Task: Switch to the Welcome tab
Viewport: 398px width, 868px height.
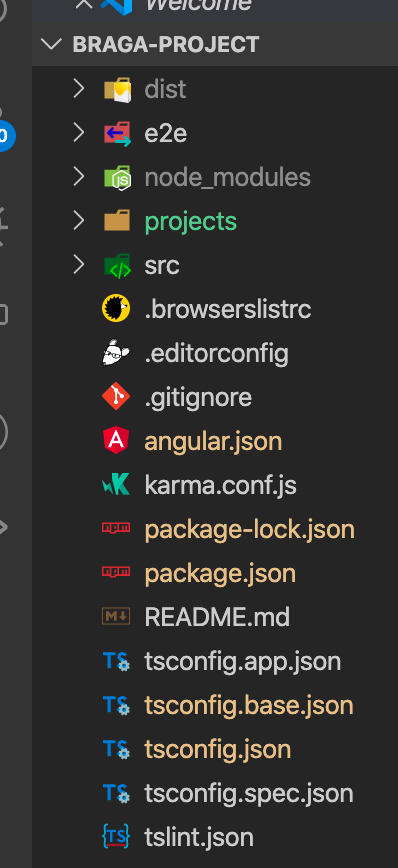Action: (x=198, y=5)
